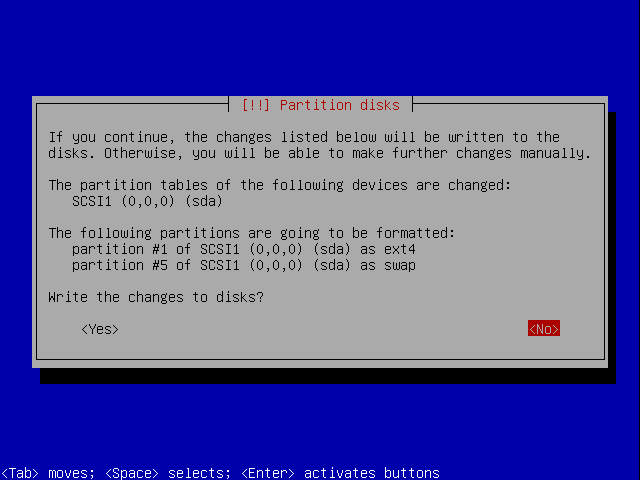Click the blue background above the dialog

(320, 47)
